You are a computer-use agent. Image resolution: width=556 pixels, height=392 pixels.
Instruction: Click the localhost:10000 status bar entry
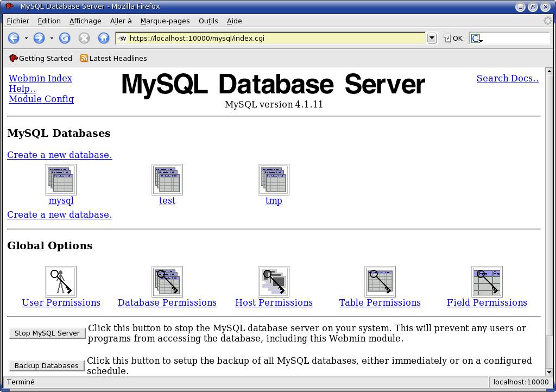[521, 382]
